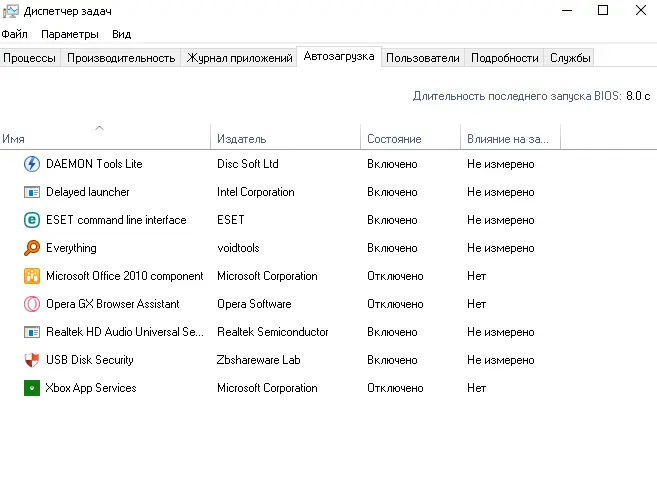Screen dimensions: 657x488
Task: Click Нет impact of Microsoft Office row
Action: (476, 276)
